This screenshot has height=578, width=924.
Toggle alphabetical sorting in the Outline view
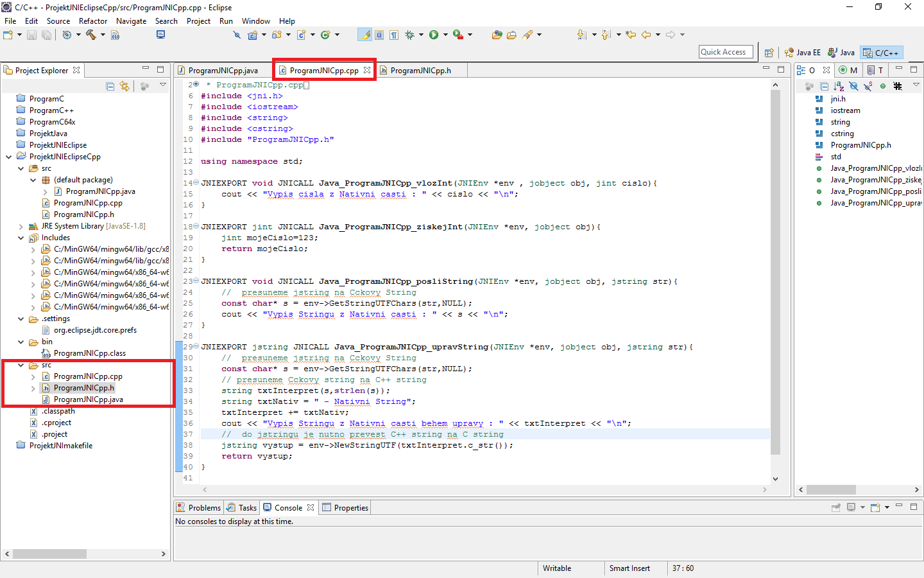click(x=840, y=86)
